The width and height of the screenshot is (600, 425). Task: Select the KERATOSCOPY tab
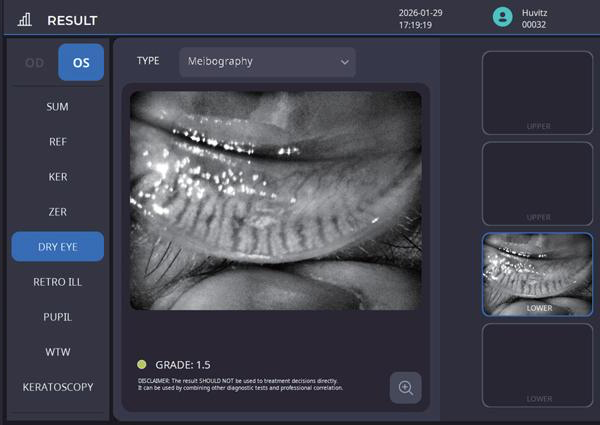tap(57, 387)
